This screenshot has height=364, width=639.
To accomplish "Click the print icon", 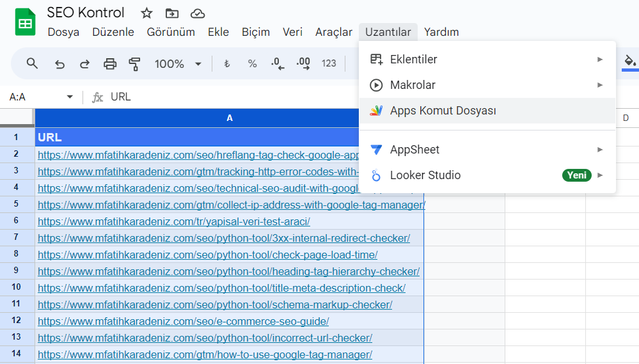I will [110, 63].
